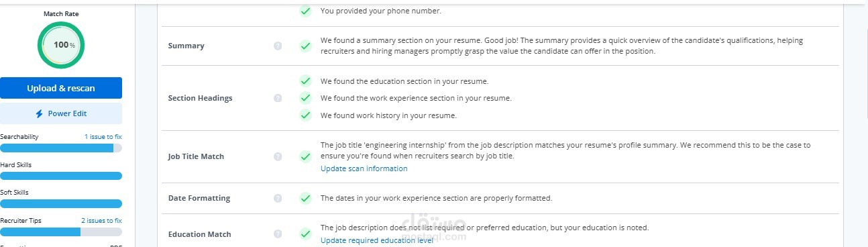Open Update required education level link
Screen dimensions: 868x247
(x=377, y=240)
